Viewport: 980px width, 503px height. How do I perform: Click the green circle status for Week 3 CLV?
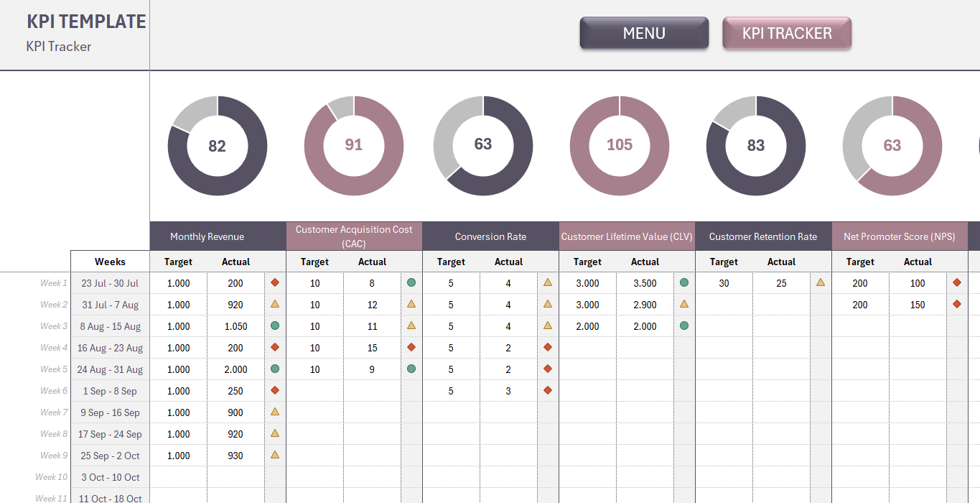(x=683, y=326)
